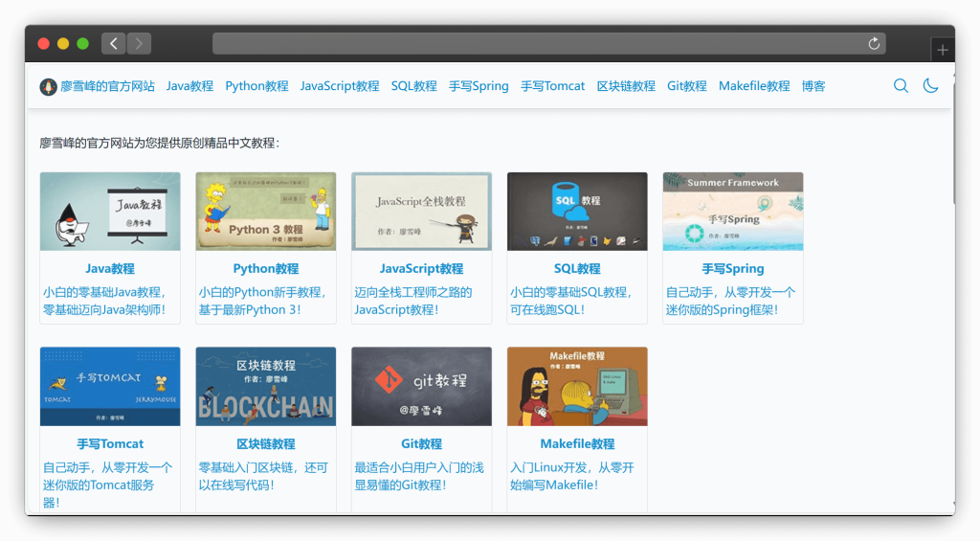Click the site logo avatar icon
This screenshot has width=980, height=541.
click(x=48, y=86)
